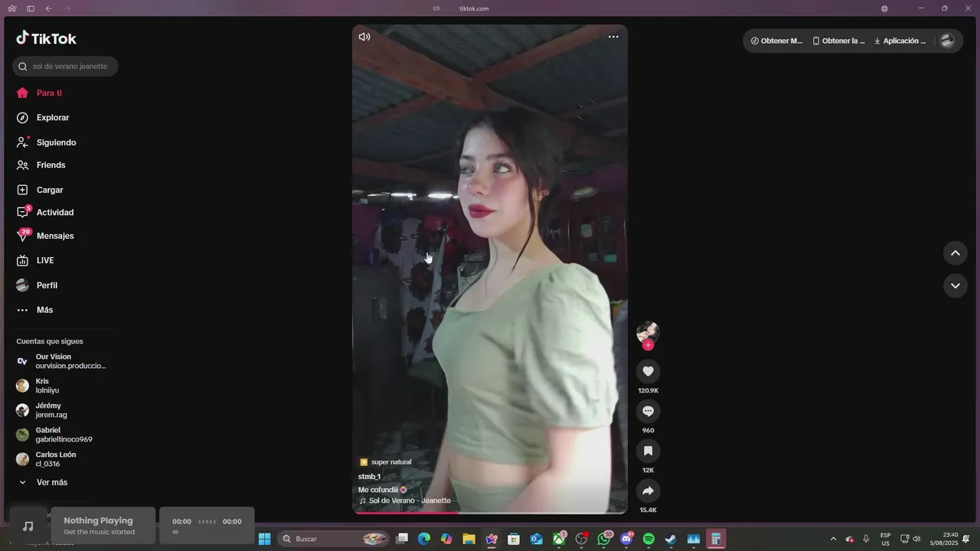Go to the previous video arrow
Image resolution: width=980 pixels, height=551 pixels.
click(955, 253)
